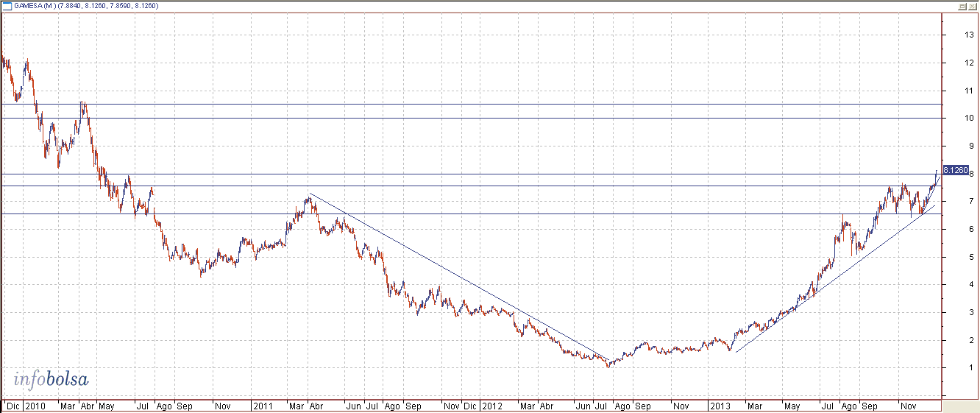Click the 2010 year label on time axis
980x413 pixels.
(35, 405)
